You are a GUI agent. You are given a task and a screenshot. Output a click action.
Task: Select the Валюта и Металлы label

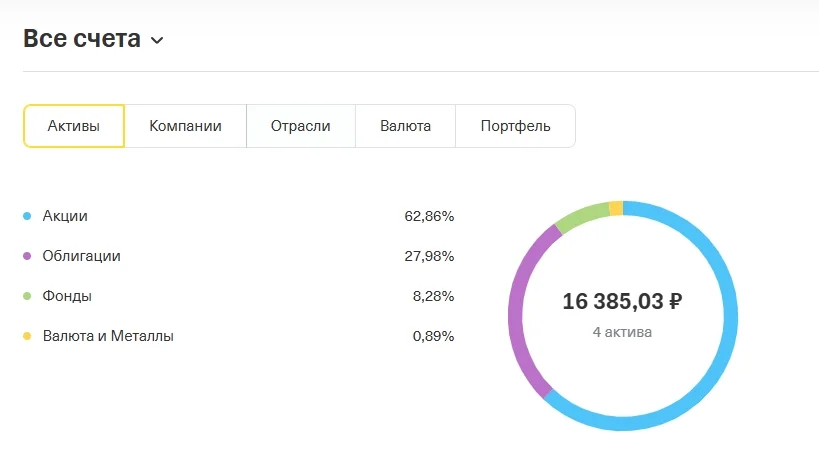point(108,336)
